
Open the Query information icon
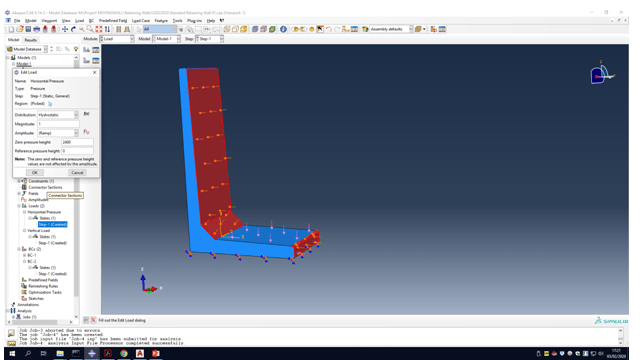[x=283, y=29]
